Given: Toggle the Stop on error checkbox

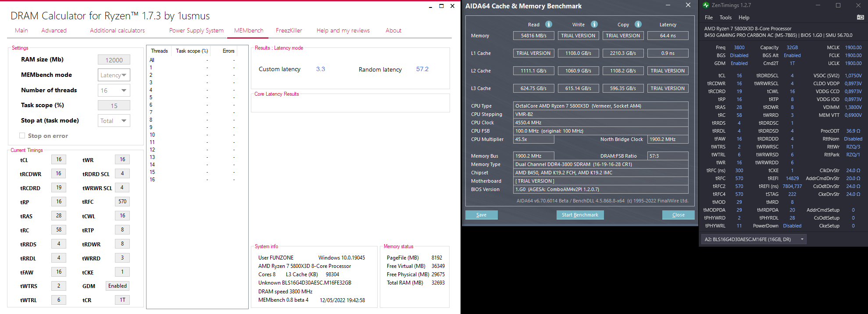Looking at the screenshot, I should point(22,136).
